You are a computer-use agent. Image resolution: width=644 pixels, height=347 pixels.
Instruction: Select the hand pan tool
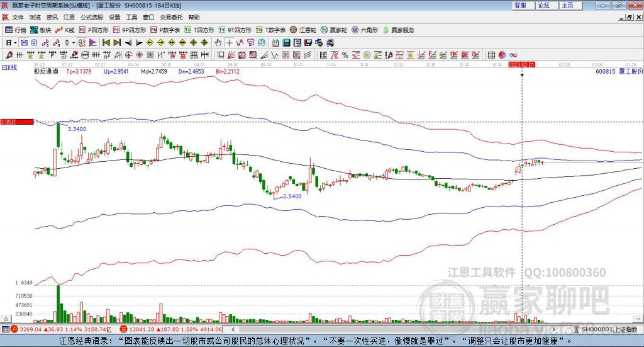(218, 42)
